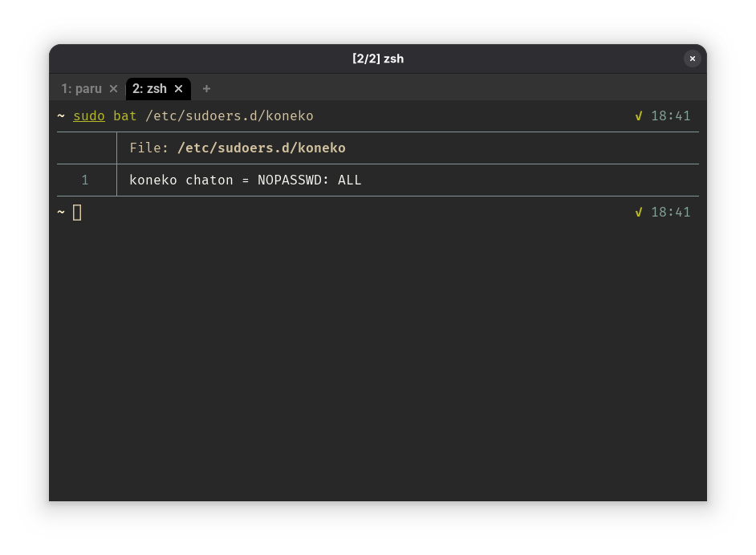Close the terminal window
Screen dimensions: 756x555
tap(693, 59)
